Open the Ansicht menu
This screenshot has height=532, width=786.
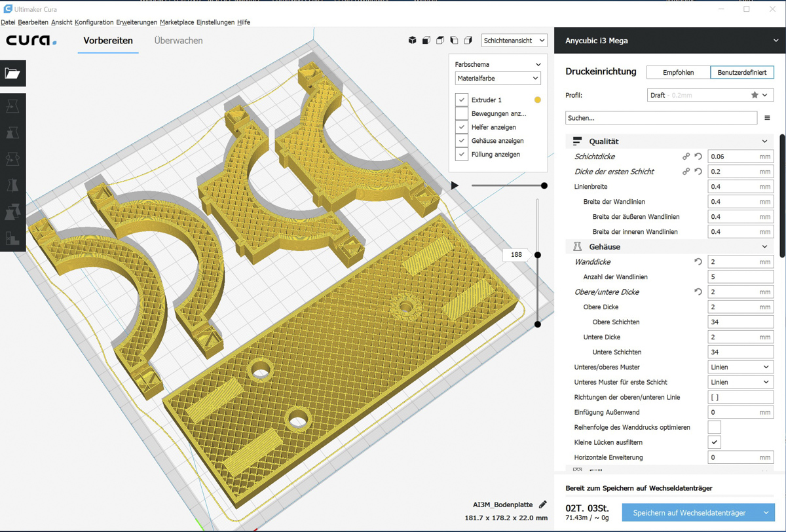(x=62, y=22)
